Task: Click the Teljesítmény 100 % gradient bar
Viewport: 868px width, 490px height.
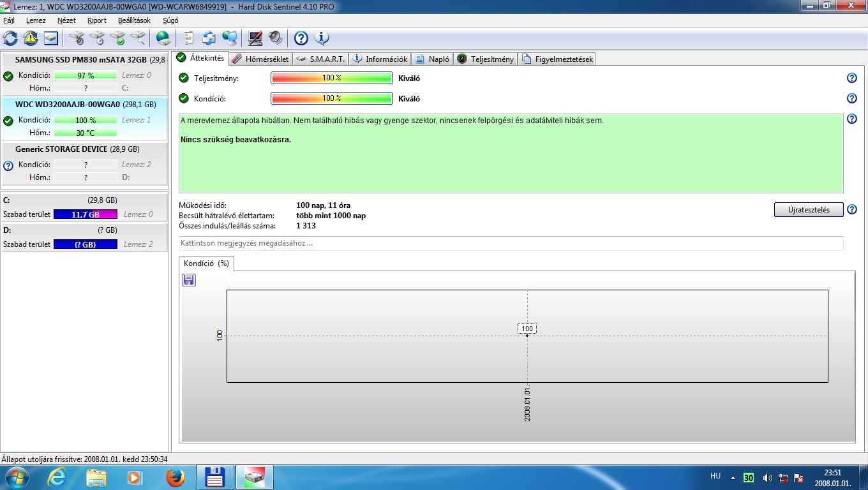Action: point(332,78)
